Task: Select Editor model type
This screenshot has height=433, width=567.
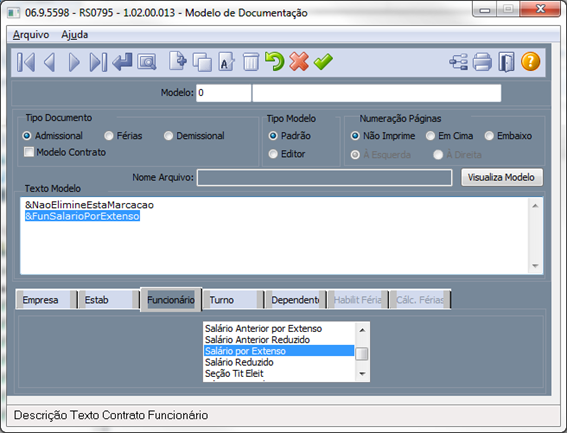Action: click(287, 154)
